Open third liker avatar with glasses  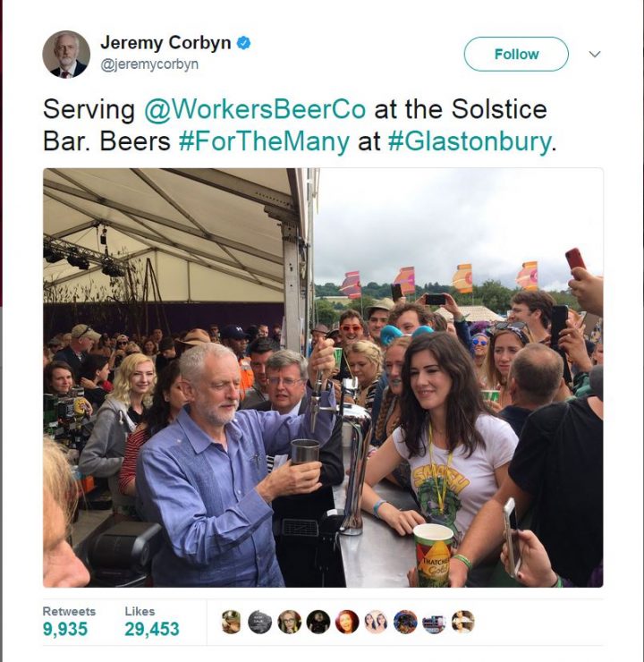click(289, 622)
